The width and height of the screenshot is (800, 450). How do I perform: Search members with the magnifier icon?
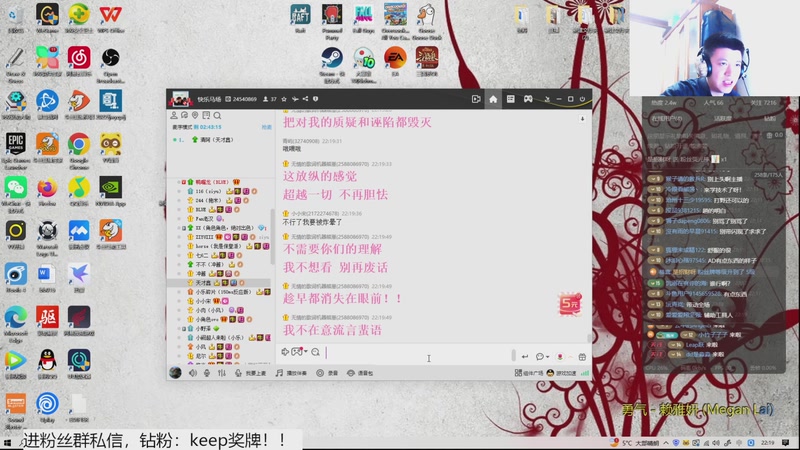coord(217,115)
